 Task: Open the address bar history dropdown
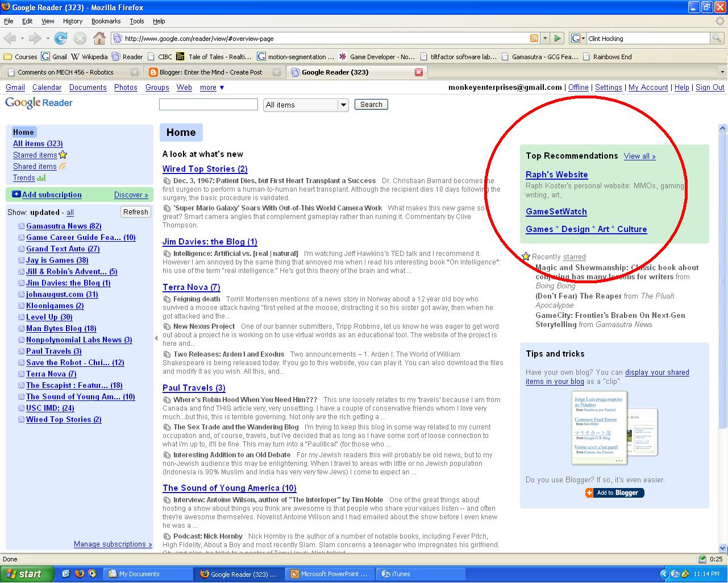[x=546, y=38]
